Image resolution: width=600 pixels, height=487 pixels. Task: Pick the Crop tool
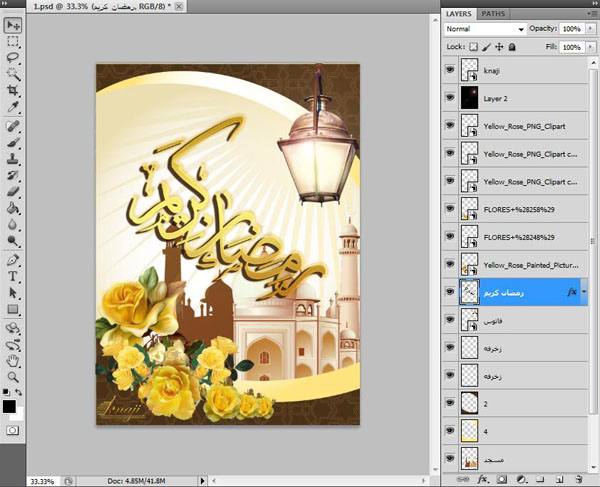point(14,90)
